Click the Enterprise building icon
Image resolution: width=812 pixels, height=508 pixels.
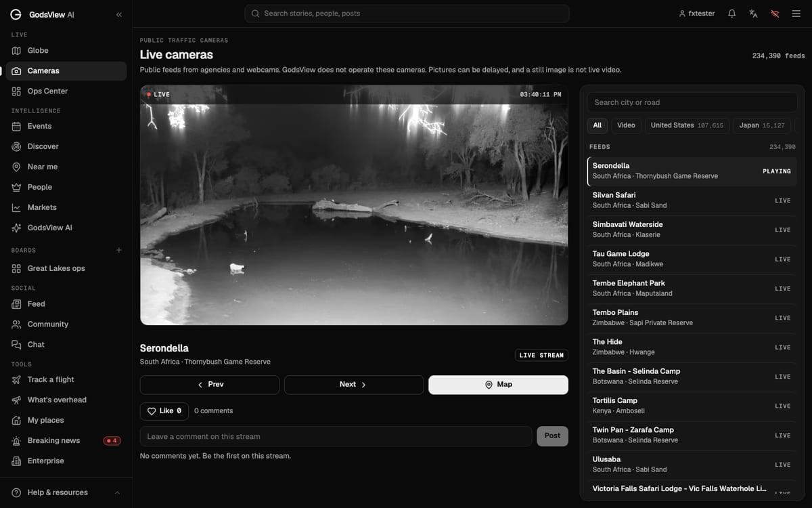pyautogui.click(x=17, y=461)
